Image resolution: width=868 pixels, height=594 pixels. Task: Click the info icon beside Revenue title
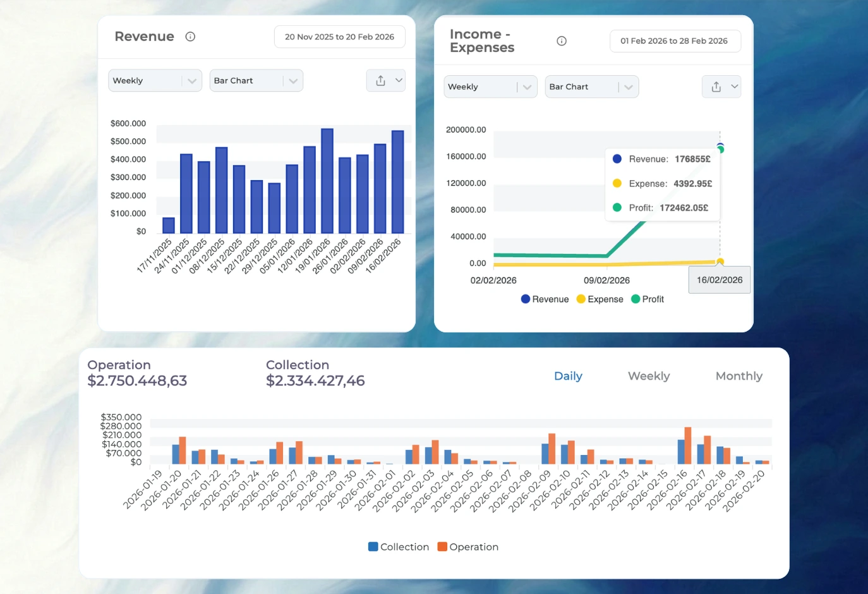point(190,37)
